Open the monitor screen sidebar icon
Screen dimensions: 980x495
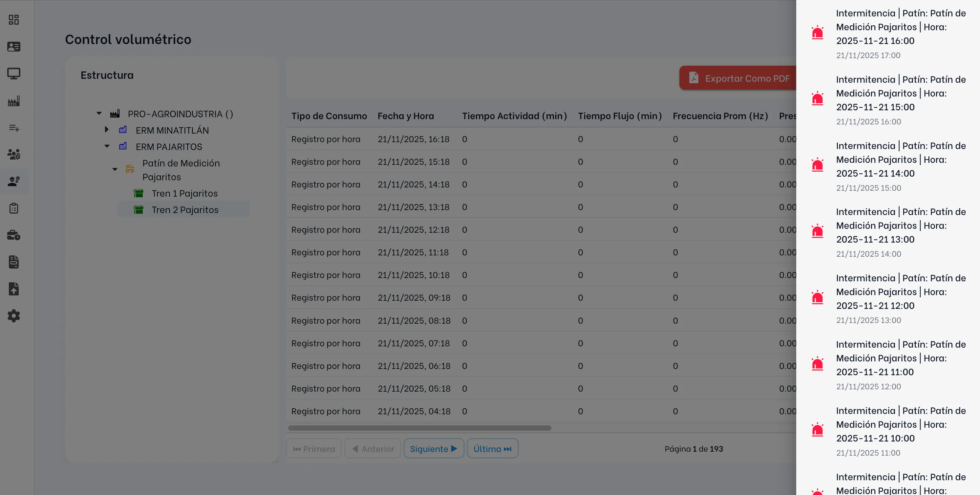(x=14, y=74)
